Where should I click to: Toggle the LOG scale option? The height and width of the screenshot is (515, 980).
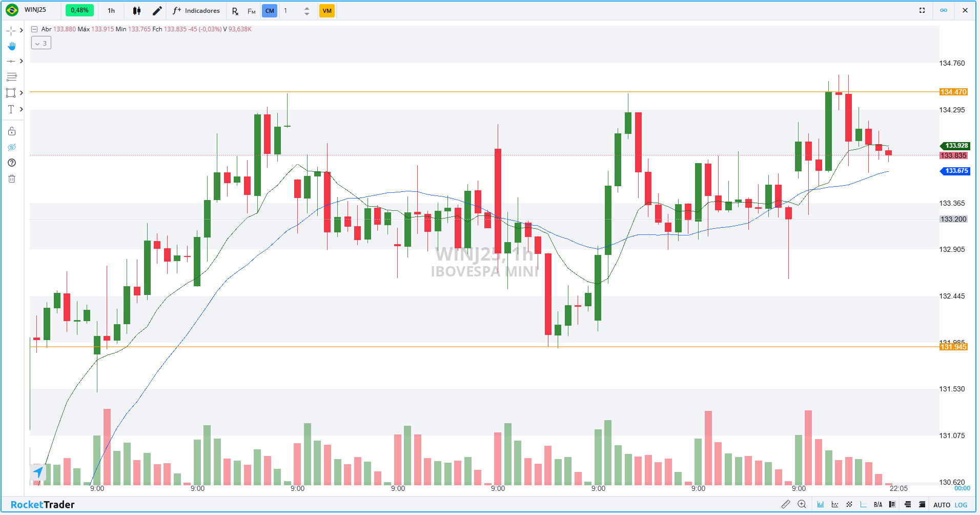point(961,505)
